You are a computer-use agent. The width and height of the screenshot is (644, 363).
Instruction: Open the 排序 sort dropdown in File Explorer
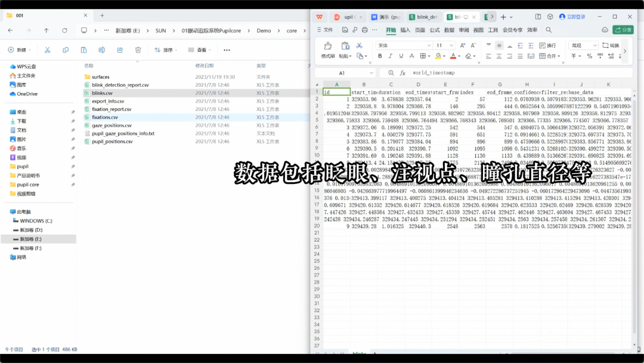pyautogui.click(x=166, y=50)
